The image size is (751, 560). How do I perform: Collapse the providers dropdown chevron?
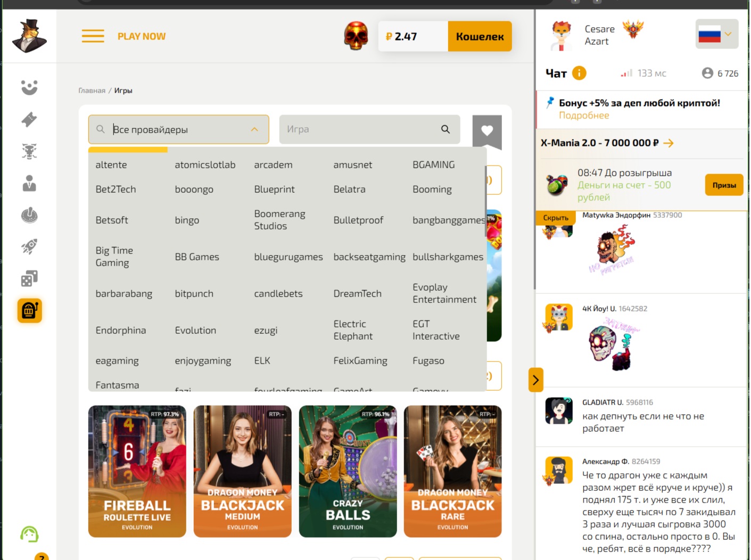[254, 129]
